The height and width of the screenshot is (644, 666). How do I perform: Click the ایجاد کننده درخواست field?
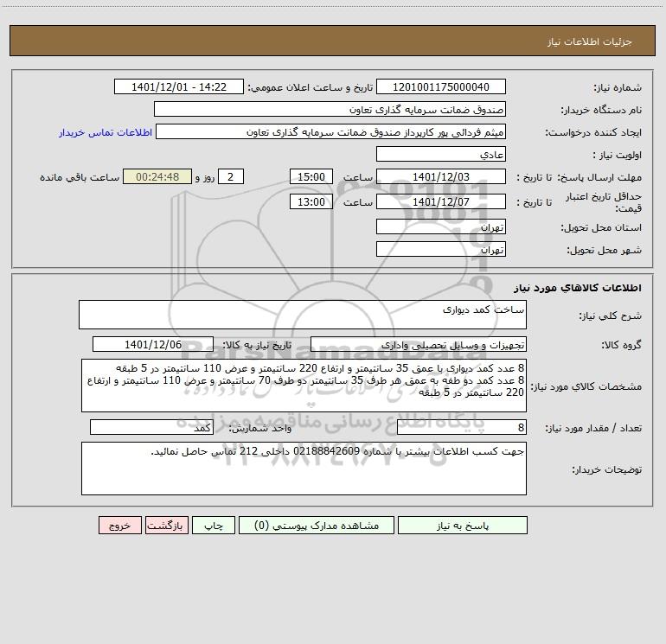click(x=331, y=132)
